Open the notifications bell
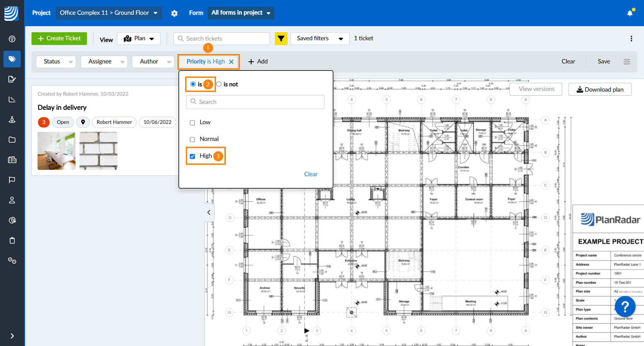 point(630,13)
